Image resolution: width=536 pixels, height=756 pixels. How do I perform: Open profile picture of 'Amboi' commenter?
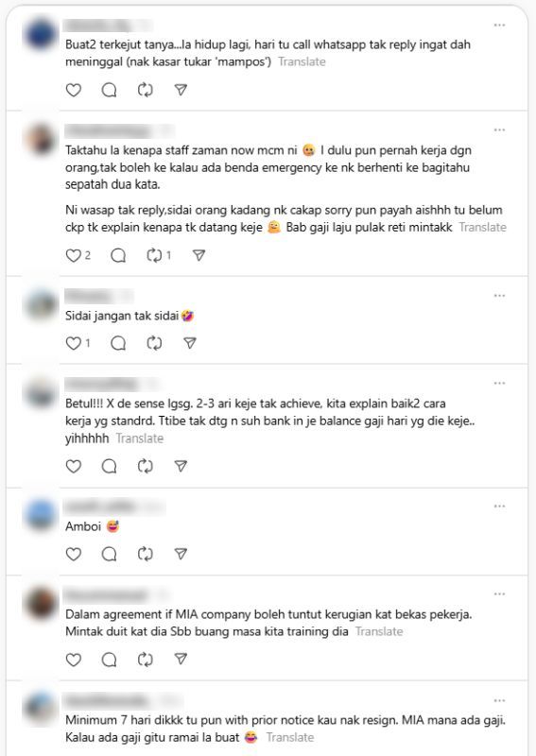click(x=41, y=515)
